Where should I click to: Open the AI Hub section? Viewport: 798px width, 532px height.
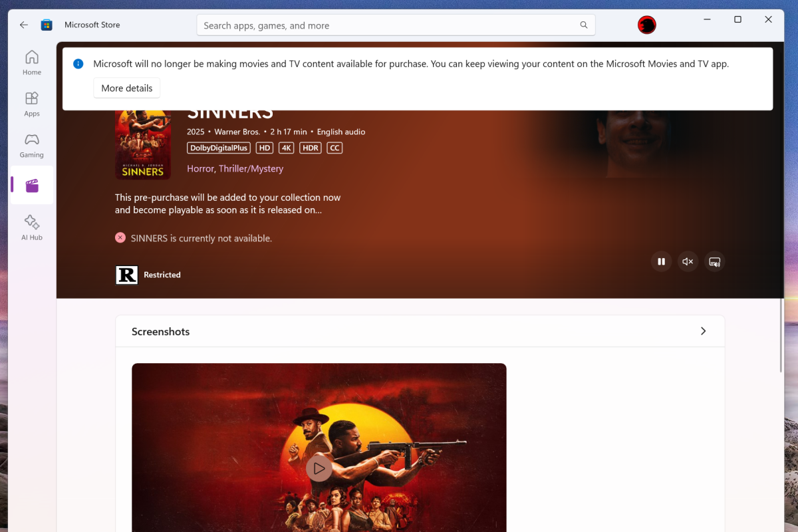[32, 227]
